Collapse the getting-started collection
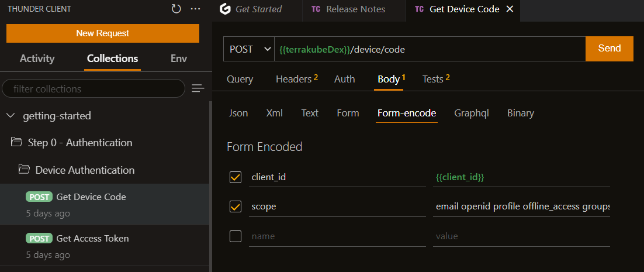 pos(10,116)
